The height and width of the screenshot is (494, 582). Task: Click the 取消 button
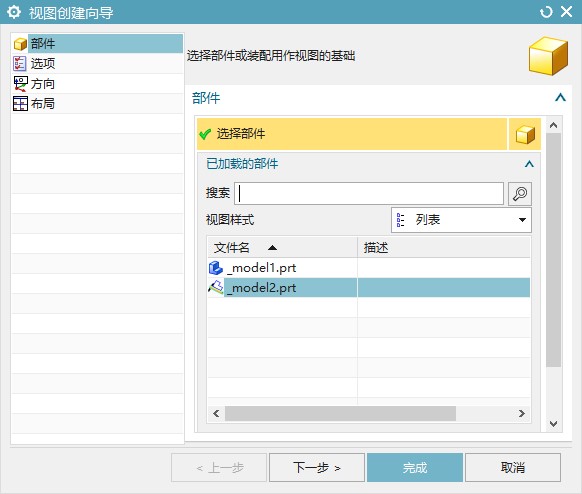point(513,467)
